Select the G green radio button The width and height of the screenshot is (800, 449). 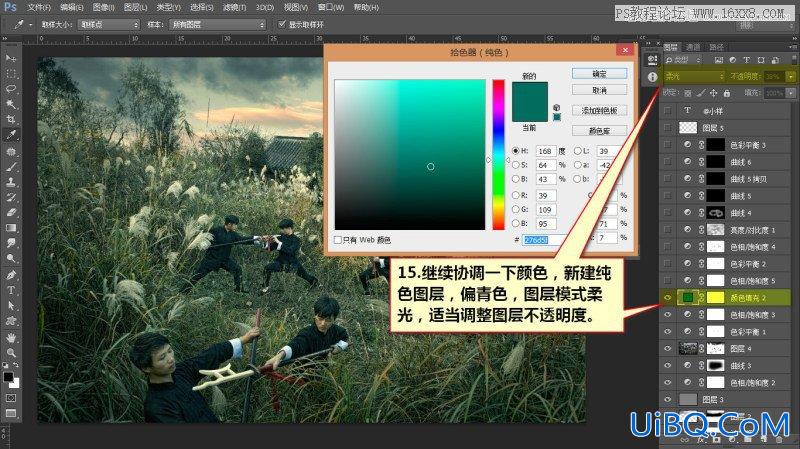pos(515,209)
